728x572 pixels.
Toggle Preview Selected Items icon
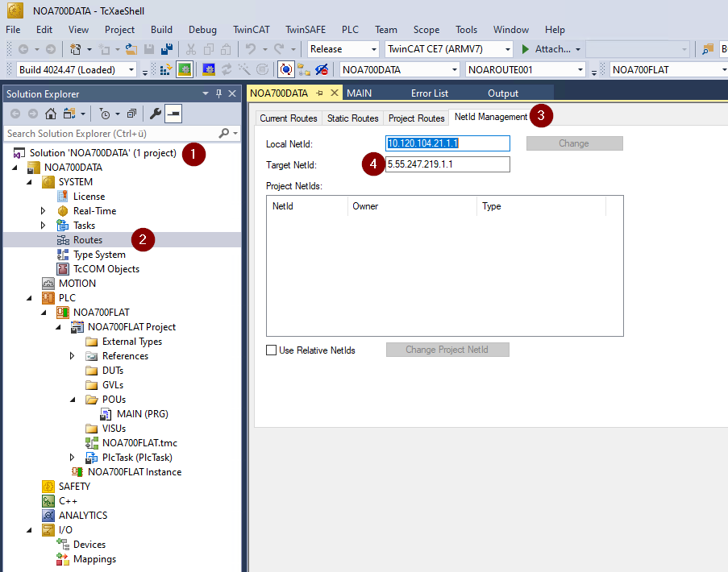point(173,114)
